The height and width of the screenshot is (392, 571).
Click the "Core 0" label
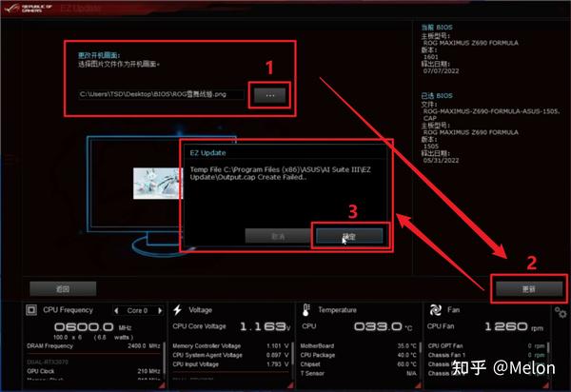tap(137, 310)
